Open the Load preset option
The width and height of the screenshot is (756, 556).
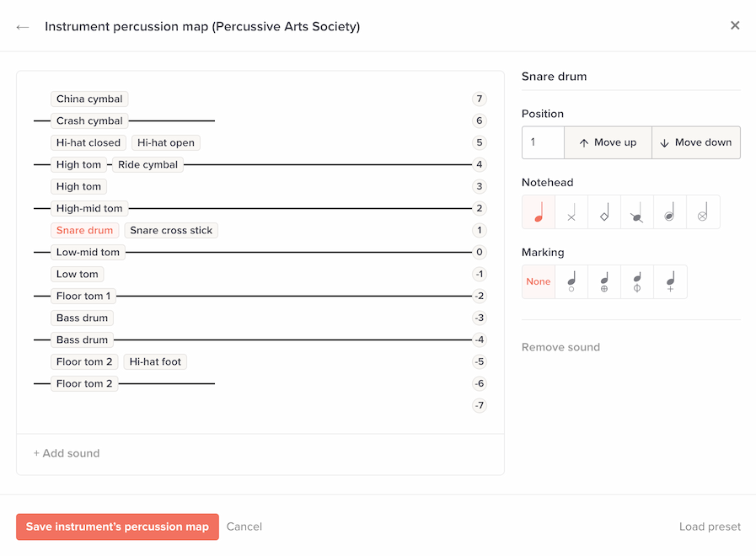[710, 527]
